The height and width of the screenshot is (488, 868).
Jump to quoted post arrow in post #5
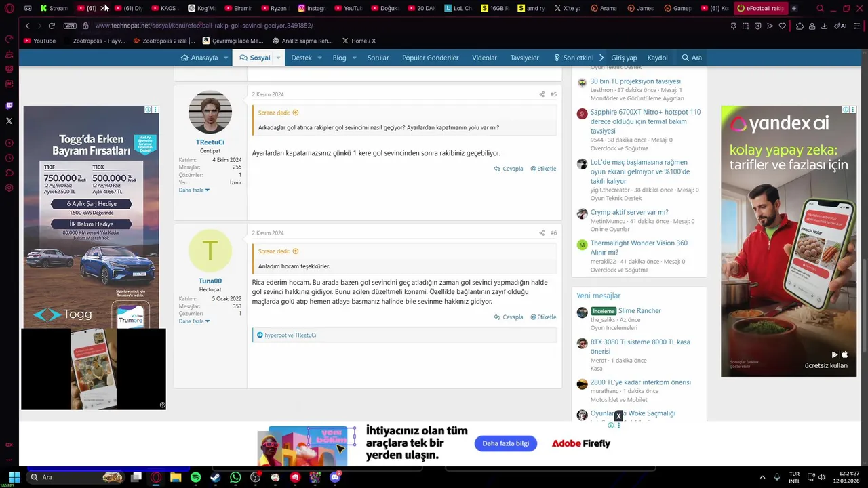[295, 113]
